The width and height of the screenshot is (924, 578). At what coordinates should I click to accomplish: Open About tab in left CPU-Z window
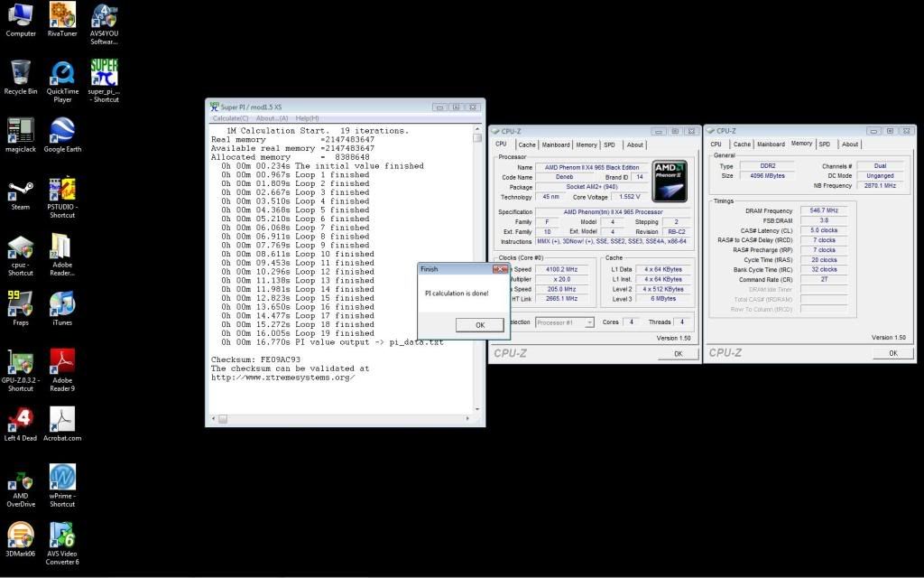pos(634,144)
